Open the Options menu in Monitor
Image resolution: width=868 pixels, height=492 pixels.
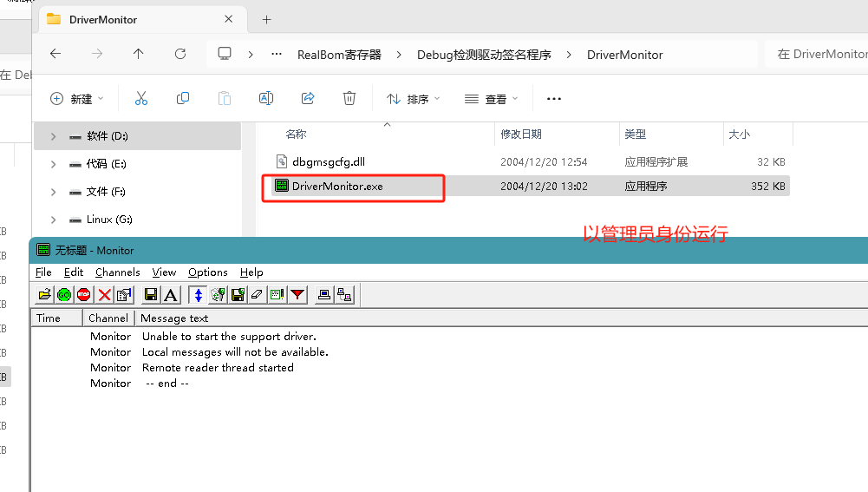[207, 272]
